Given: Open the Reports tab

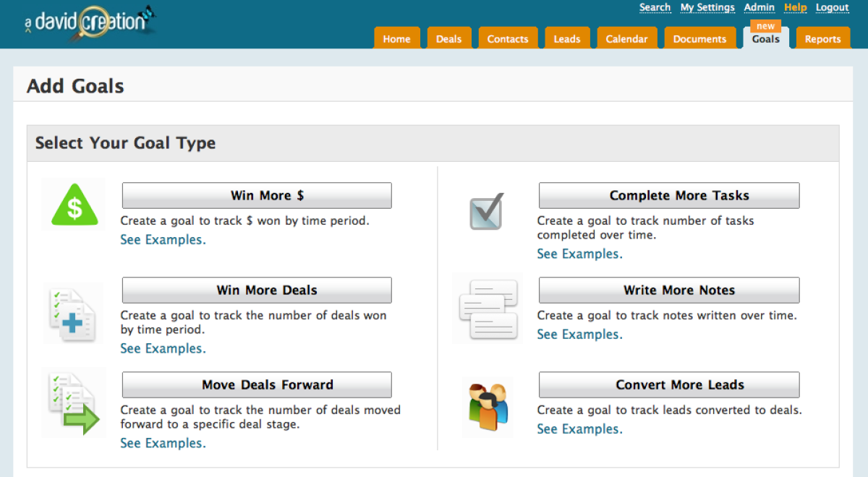Looking at the screenshot, I should tap(822, 38).
